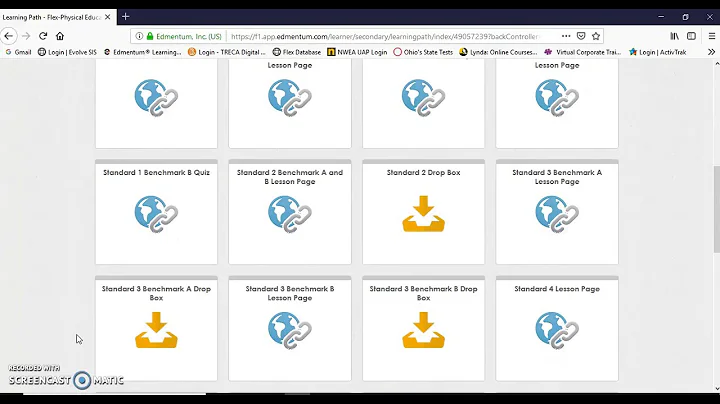
Task: View site information icon in address bar
Action: coord(139,36)
